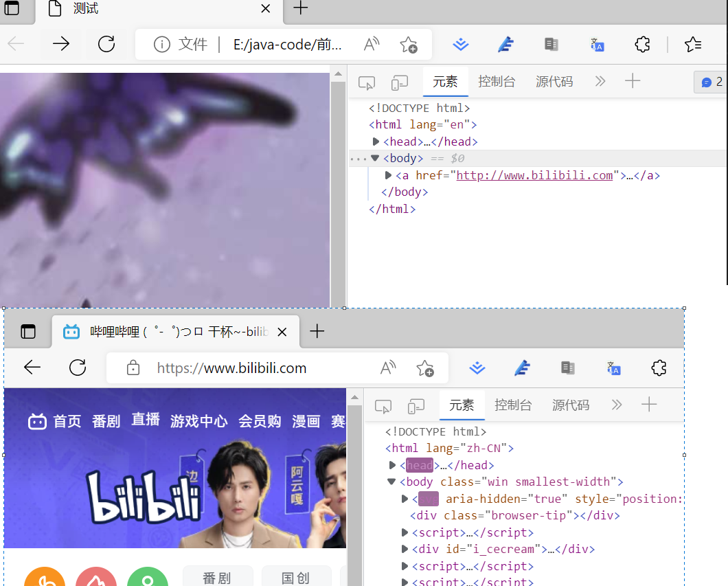Open 直播 in bilibili navigation
728x586 pixels.
click(x=146, y=419)
